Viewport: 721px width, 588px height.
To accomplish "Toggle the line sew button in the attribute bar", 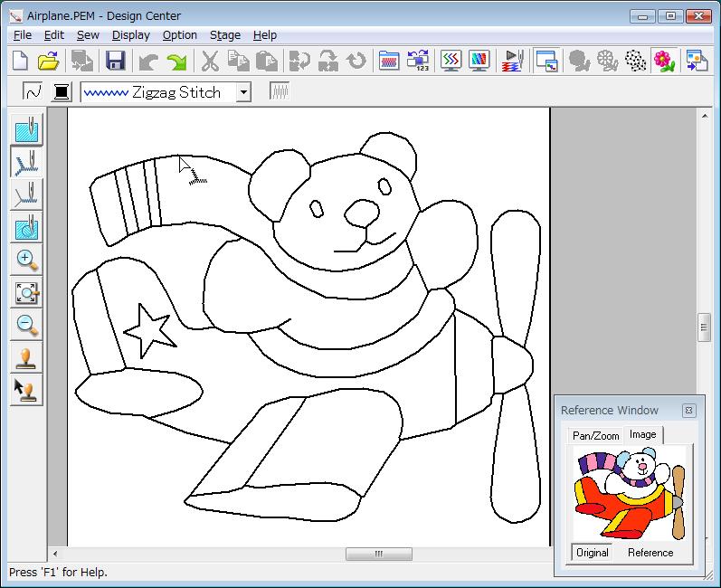I will (x=33, y=91).
